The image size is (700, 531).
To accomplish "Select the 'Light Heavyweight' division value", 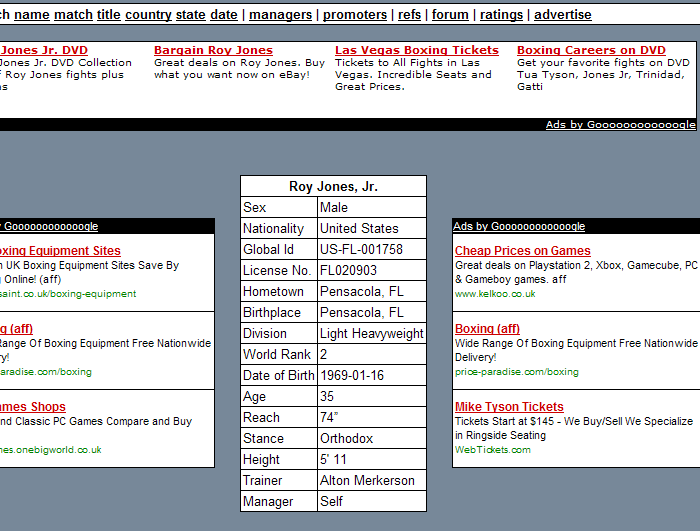I will pyautogui.click(x=371, y=333).
